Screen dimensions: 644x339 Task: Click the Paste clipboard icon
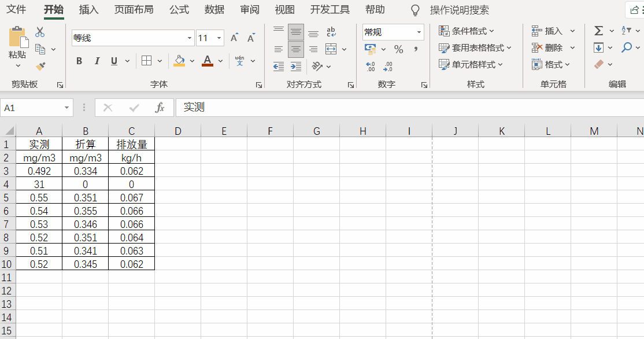pyautogui.click(x=18, y=37)
